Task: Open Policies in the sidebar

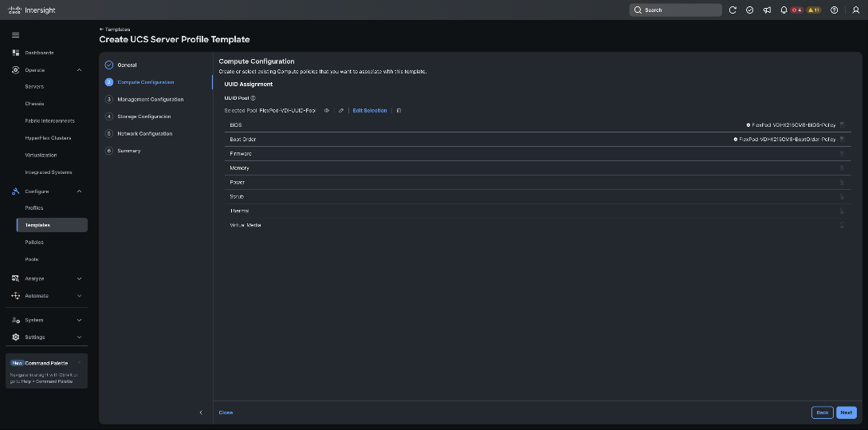Action: click(x=34, y=243)
